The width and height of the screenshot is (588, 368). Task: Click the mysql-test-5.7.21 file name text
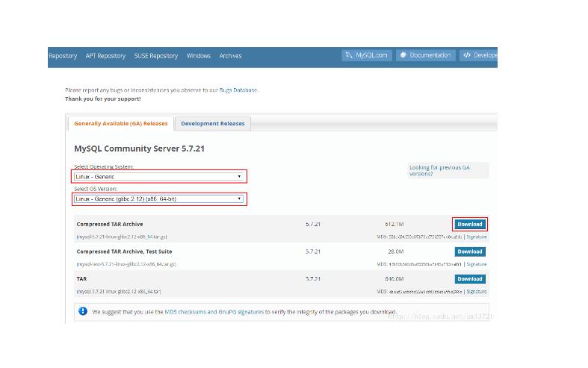pos(126,264)
